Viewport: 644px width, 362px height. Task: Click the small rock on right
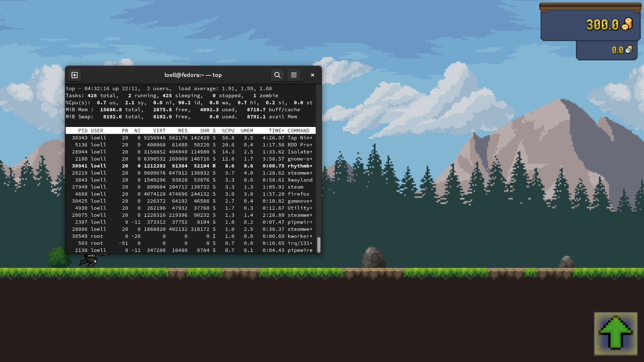click(567, 262)
